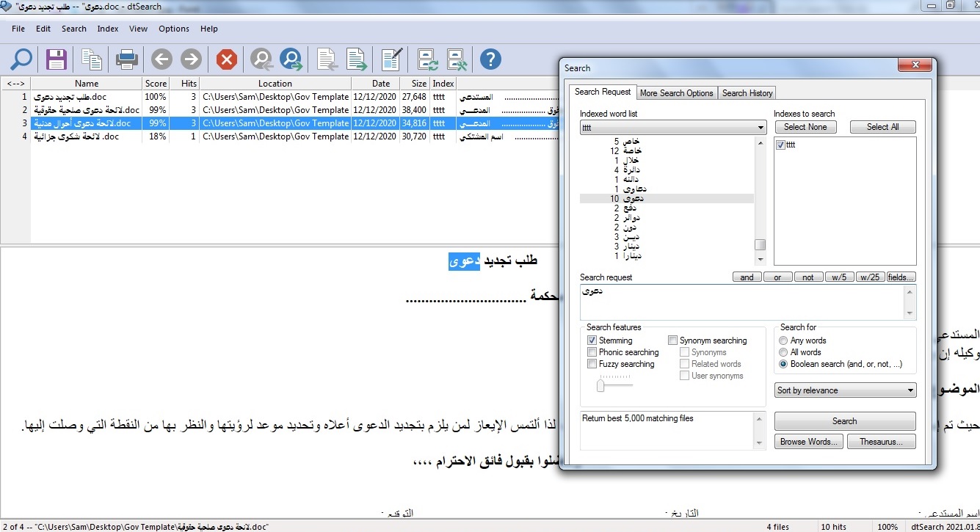The height and width of the screenshot is (532, 980).
Task: Click the red Cancel X icon
Action: pos(227,59)
